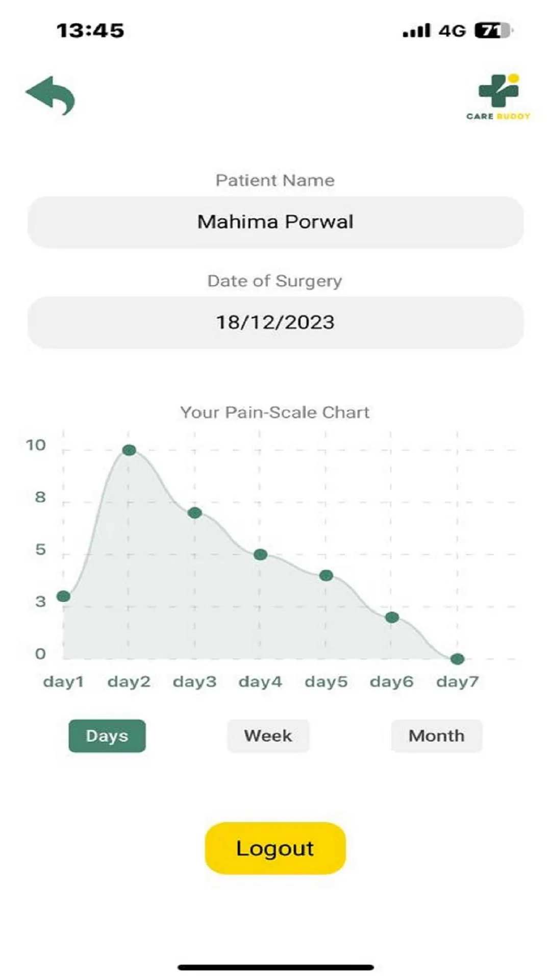This screenshot has height=980, width=551.
Task: Switch chart to Month view
Action: pyautogui.click(x=437, y=736)
